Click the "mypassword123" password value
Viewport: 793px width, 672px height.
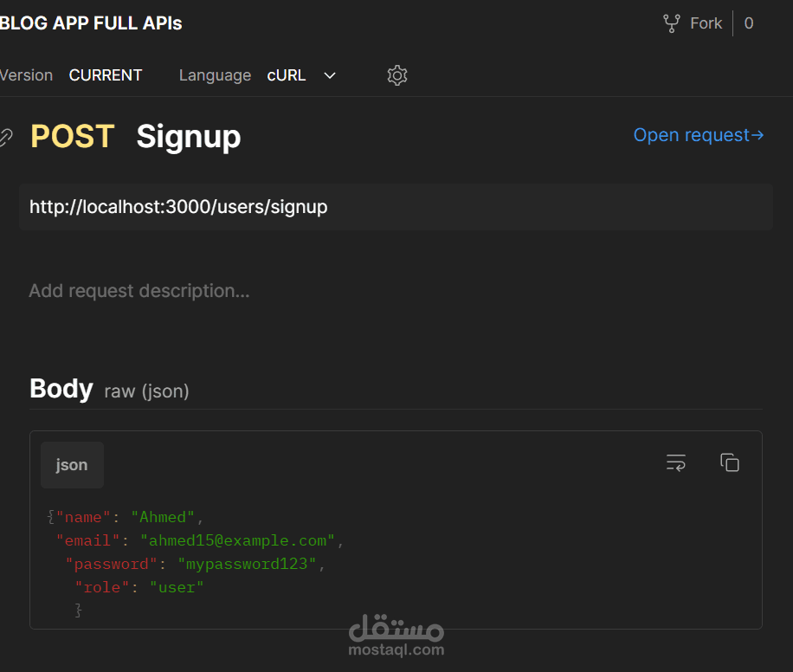(x=247, y=565)
